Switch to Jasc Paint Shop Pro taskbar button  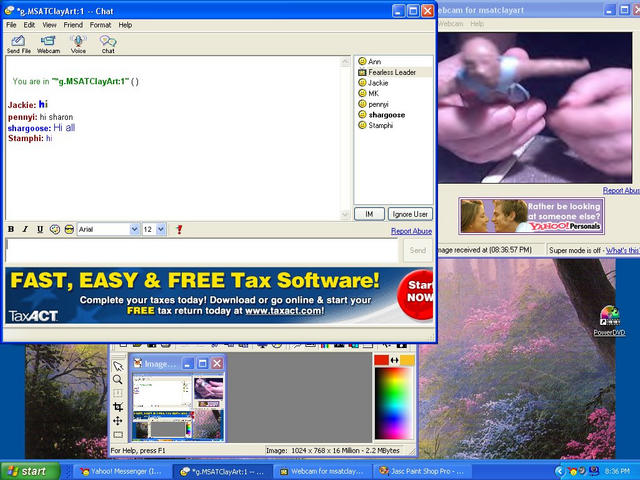tap(422, 471)
